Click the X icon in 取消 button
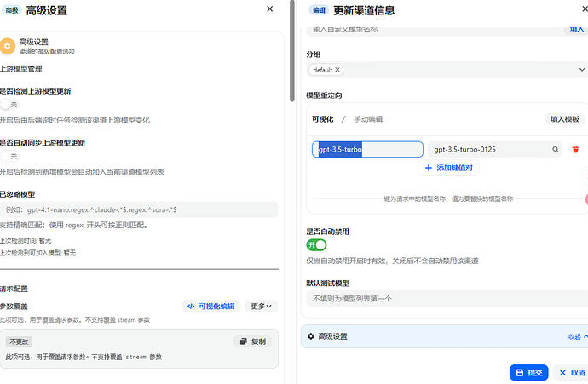Image resolution: width=588 pixels, height=384 pixels. click(562, 372)
